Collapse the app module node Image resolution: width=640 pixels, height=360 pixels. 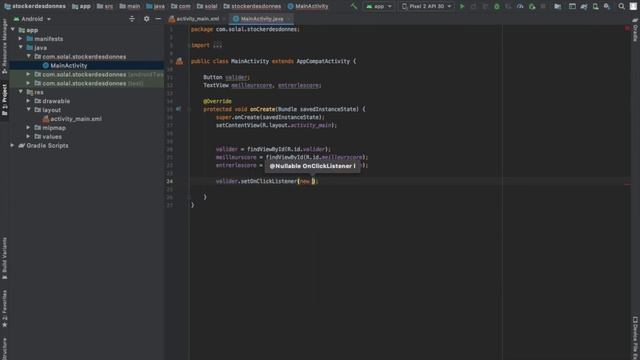click(x=13, y=30)
